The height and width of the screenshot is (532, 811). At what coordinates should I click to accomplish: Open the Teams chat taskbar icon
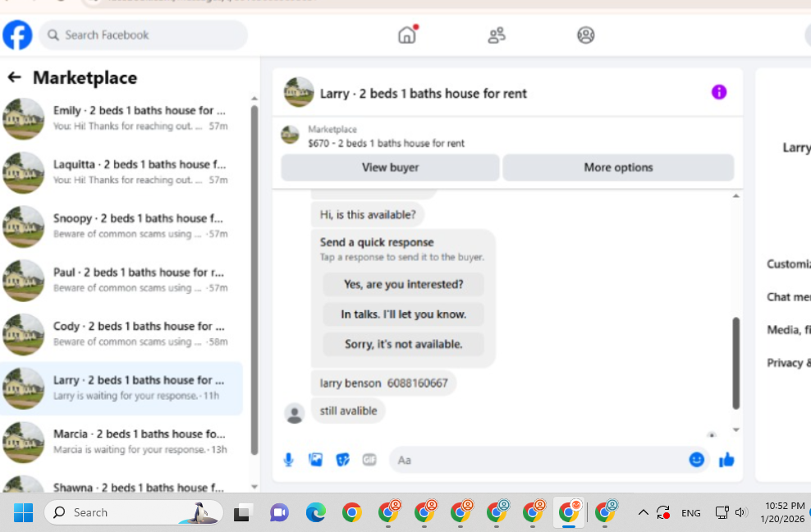pyautogui.click(x=279, y=512)
